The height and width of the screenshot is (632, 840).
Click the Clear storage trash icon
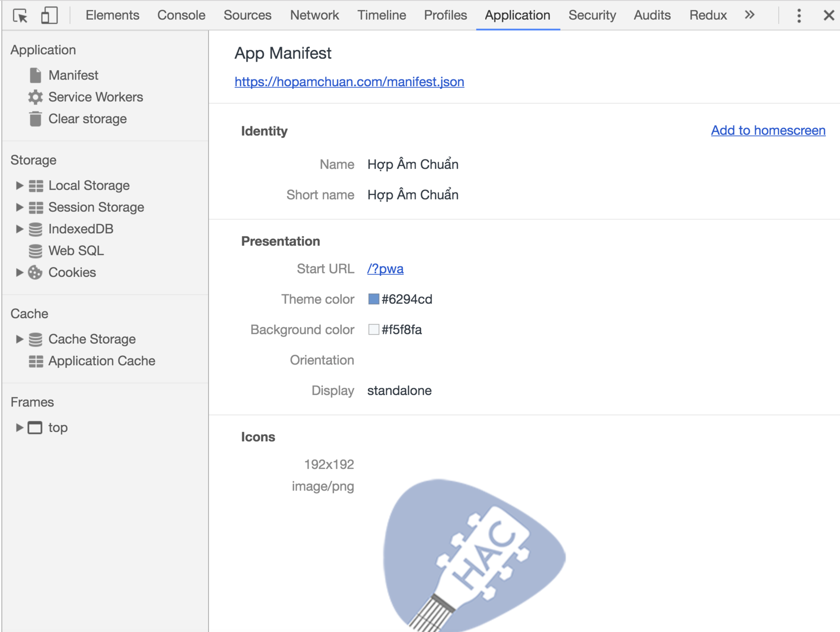pos(36,119)
